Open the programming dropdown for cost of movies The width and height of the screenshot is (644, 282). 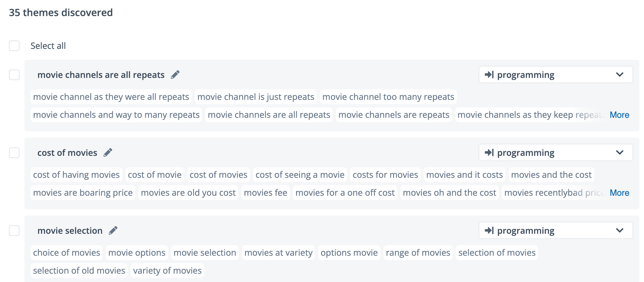(619, 152)
